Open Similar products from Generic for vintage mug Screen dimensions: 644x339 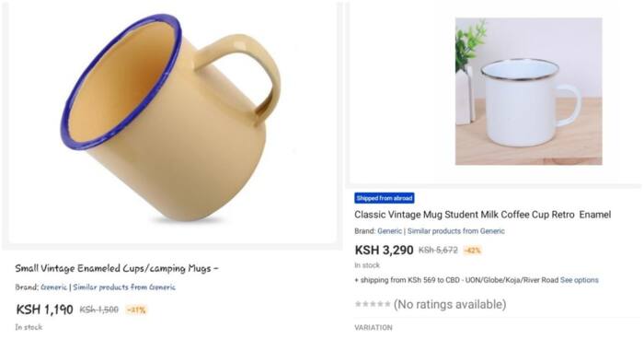pos(456,231)
